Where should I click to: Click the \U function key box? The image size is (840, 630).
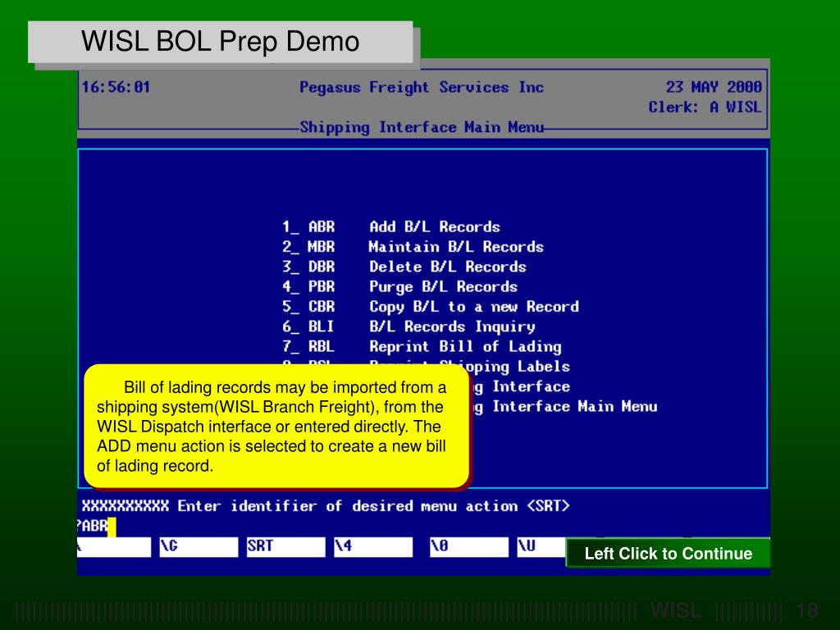[541, 546]
